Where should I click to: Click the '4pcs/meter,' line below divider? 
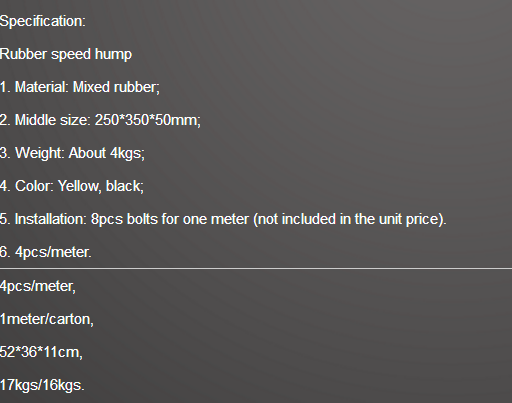[x=38, y=286]
